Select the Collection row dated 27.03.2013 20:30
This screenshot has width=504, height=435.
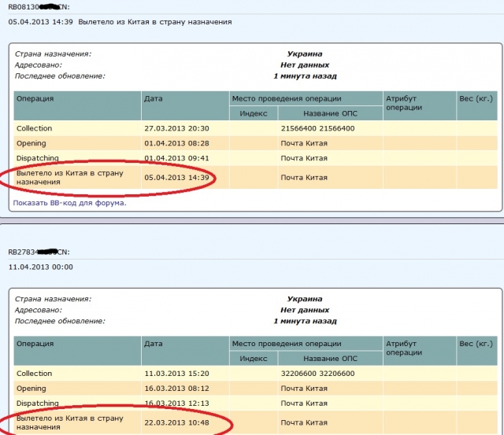pyautogui.click(x=255, y=128)
